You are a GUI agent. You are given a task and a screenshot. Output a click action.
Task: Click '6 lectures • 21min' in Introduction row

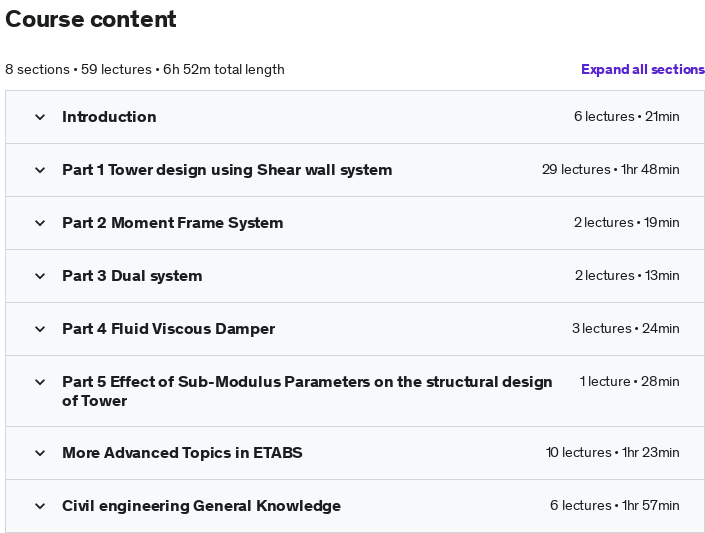coord(627,116)
